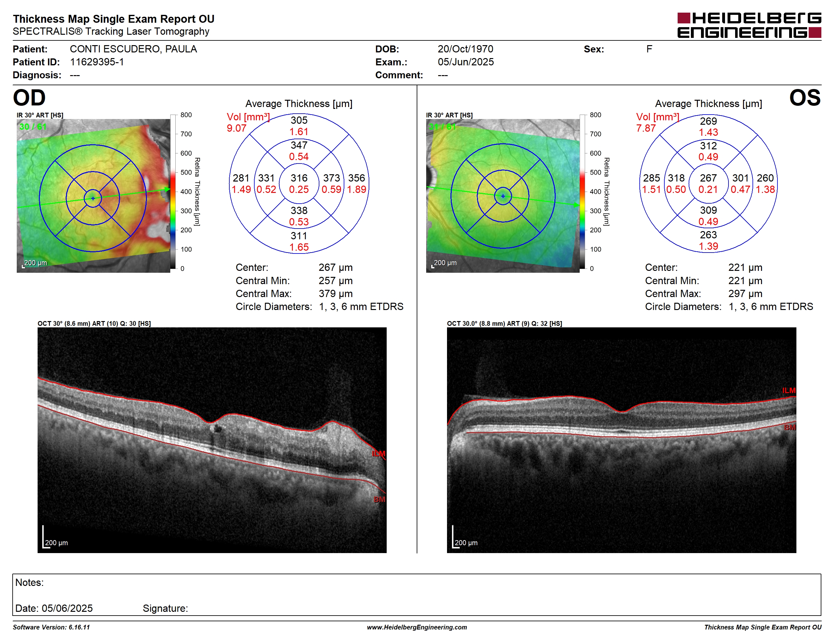
Task: Click OD Central Min 257 µm
Action: [x=336, y=281]
